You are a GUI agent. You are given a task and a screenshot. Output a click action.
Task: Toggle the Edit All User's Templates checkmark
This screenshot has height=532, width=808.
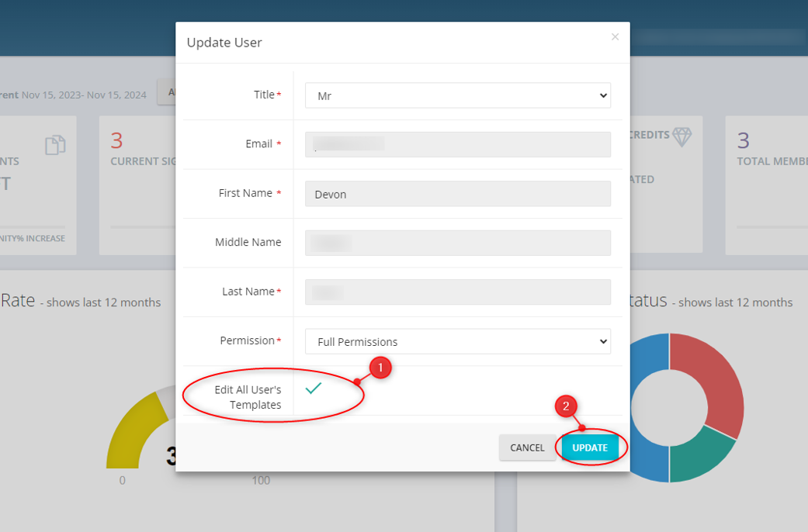(314, 389)
